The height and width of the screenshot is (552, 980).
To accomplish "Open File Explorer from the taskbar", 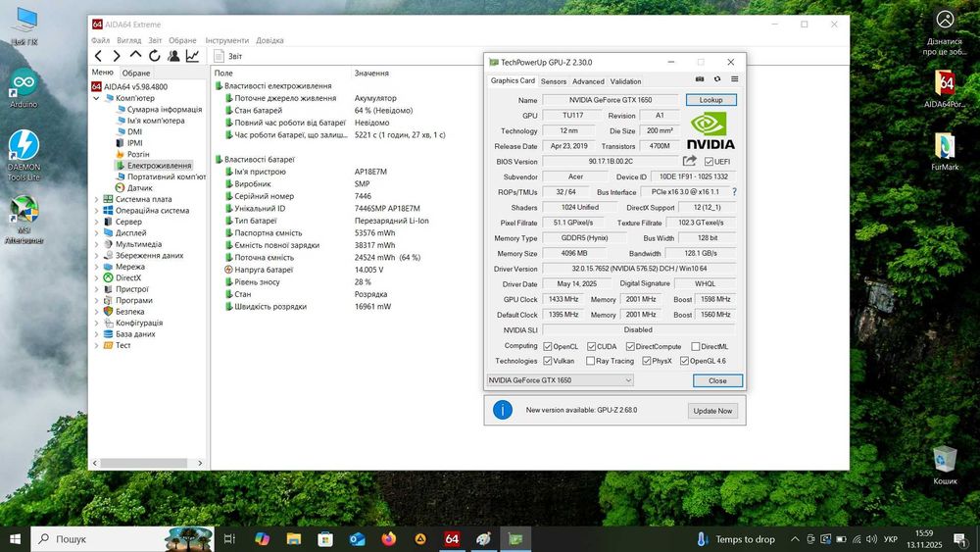I will tap(294, 538).
